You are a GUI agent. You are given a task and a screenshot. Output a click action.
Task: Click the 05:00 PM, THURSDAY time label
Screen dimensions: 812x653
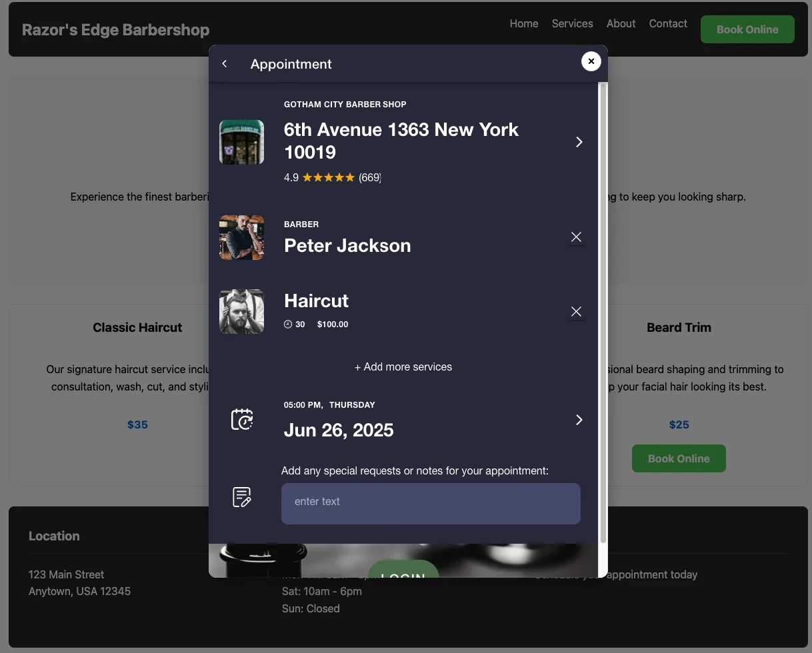pyautogui.click(x=329, y=405)
